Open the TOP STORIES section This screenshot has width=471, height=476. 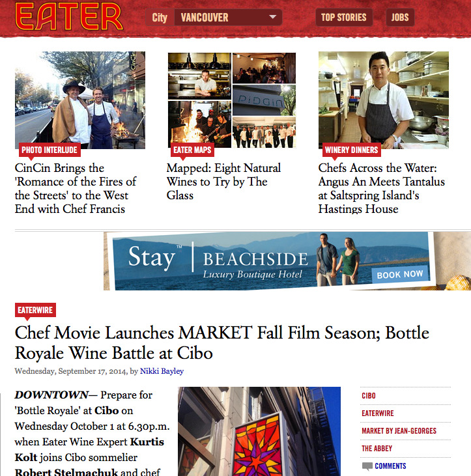point(344,18)
